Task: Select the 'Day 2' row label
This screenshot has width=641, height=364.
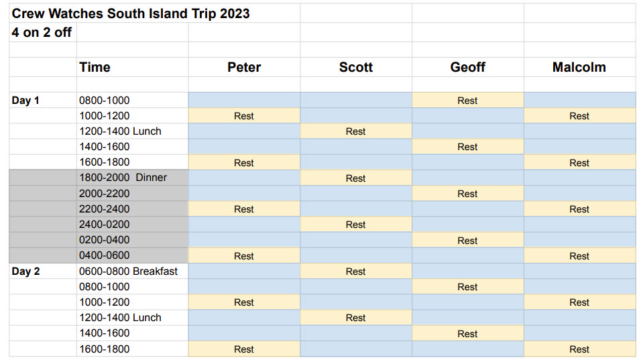Action: tap(26, 271)
